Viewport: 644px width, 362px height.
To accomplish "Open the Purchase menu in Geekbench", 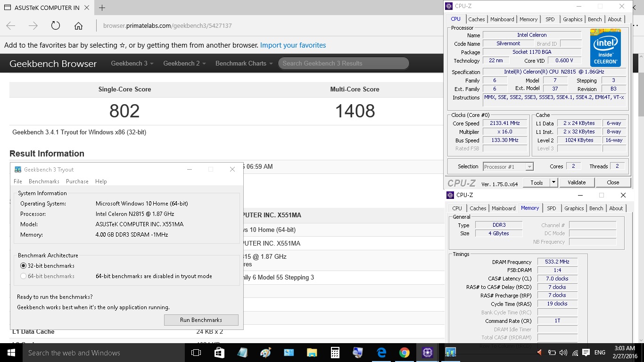I will point(77,181).
